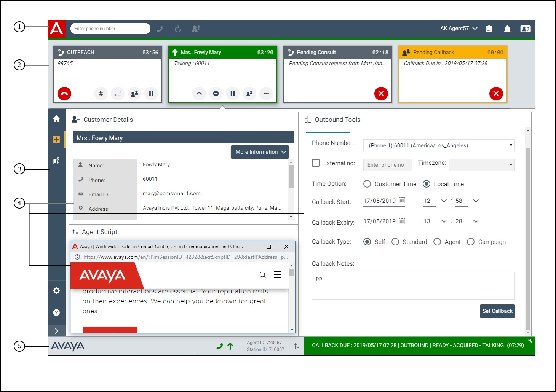Open the Phone Number dropdown
The image size is (556, 392).
click(x=439, y=145)
